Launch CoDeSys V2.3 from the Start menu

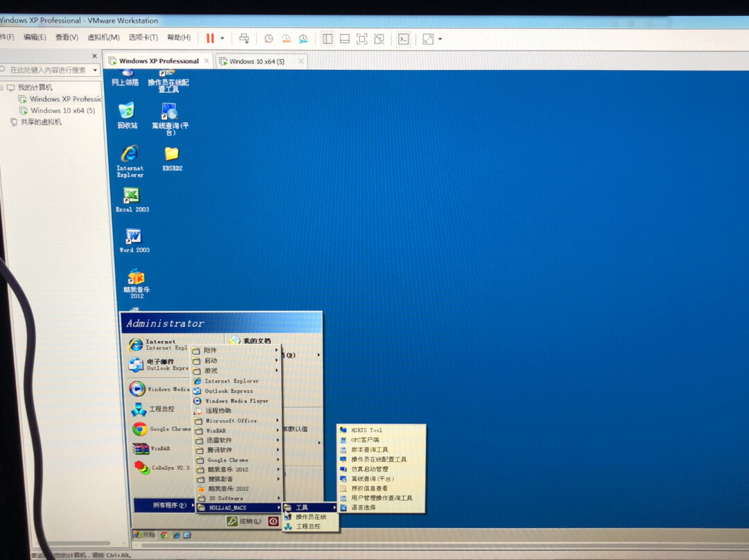click(161, 467)
